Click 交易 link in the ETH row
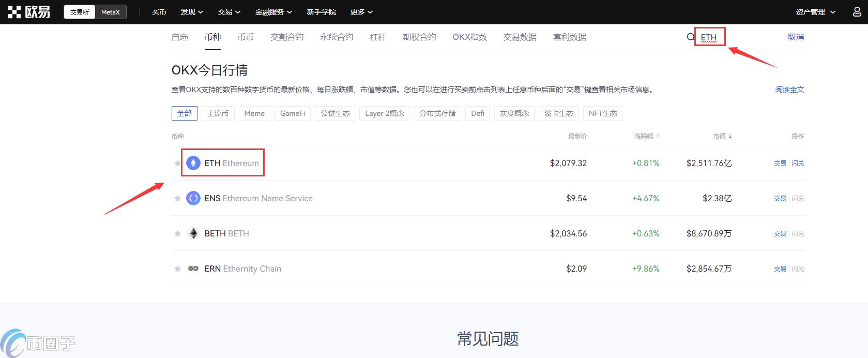The image size is (868, 358). [780, 163]
